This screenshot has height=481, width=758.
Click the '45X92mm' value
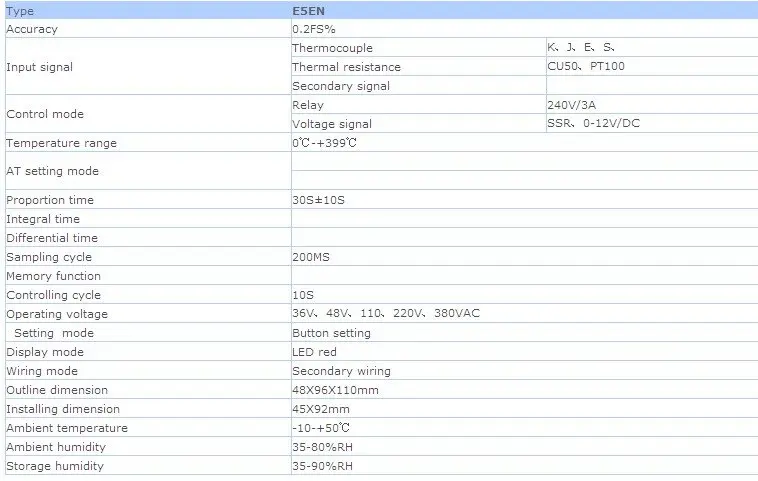point(321,409)
